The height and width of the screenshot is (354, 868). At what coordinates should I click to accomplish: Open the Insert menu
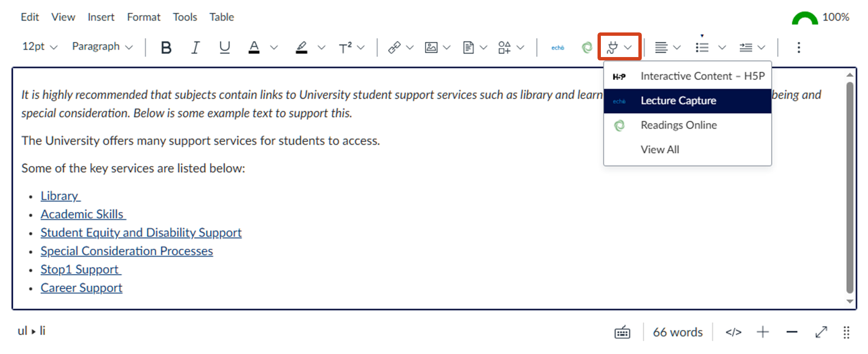pos(101,17)
